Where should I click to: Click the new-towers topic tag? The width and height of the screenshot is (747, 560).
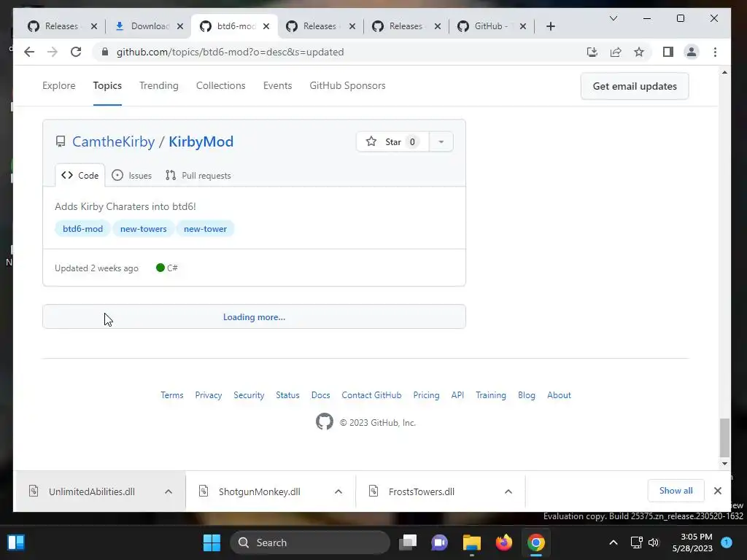[x=144, y=228]
